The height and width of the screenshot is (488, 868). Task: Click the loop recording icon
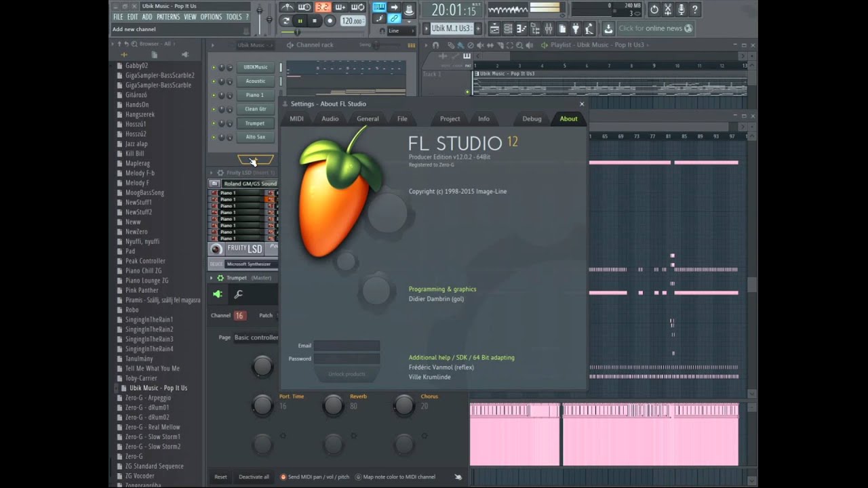pos(358,7)
